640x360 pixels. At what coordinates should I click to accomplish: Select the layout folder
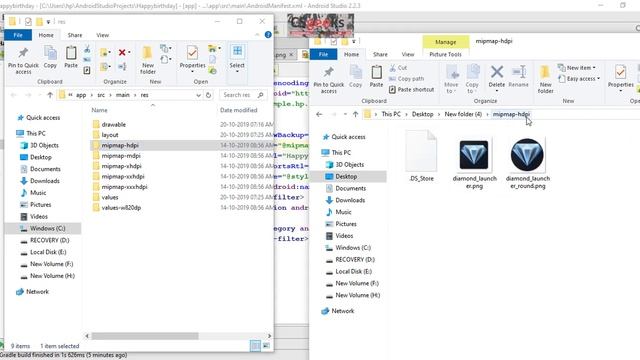[182, 135]
